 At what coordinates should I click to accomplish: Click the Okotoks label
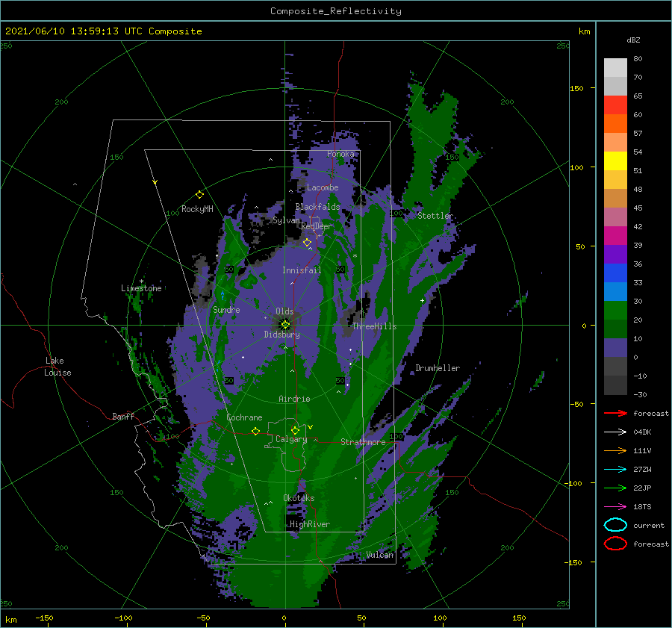click(299, 498)
